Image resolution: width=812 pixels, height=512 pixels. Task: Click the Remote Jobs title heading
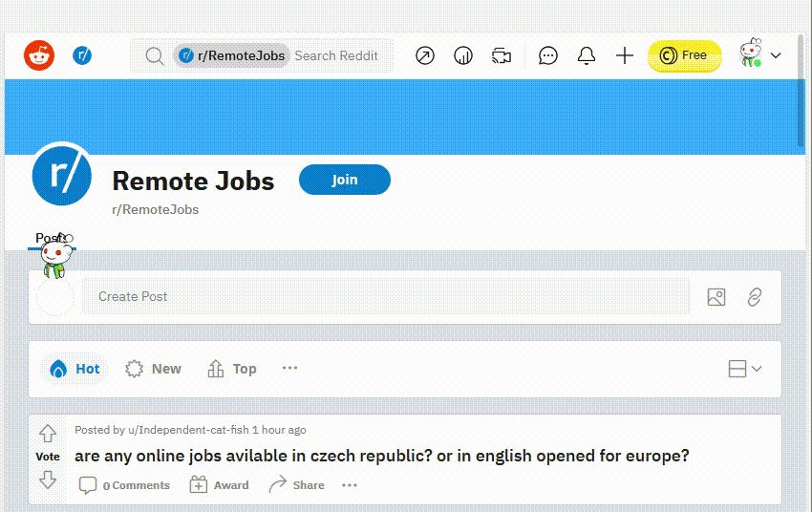pos(193,181)
